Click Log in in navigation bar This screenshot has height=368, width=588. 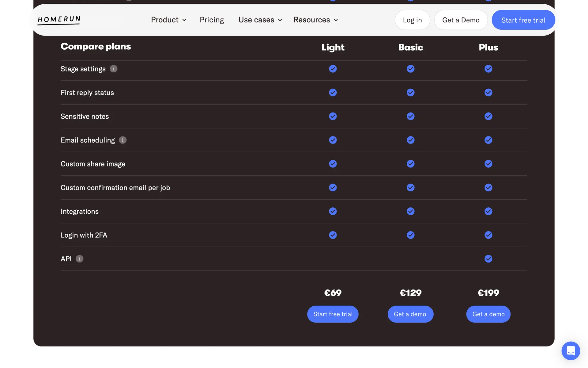412,20
